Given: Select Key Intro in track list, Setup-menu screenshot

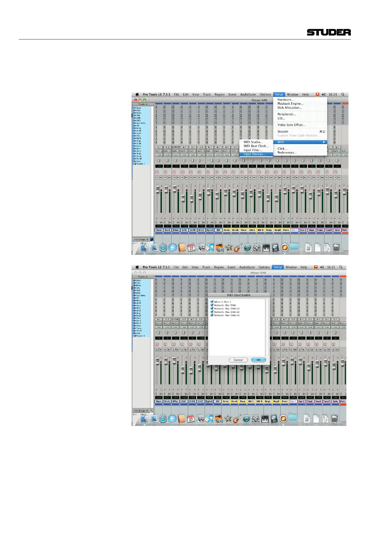Looking at the screenshot, I should coord(141,123).
